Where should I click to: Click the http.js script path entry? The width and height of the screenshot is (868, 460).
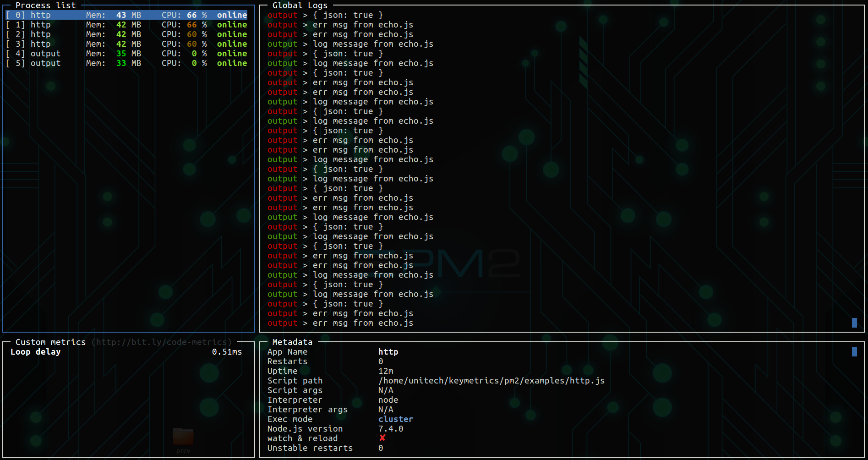click(491, 380)
